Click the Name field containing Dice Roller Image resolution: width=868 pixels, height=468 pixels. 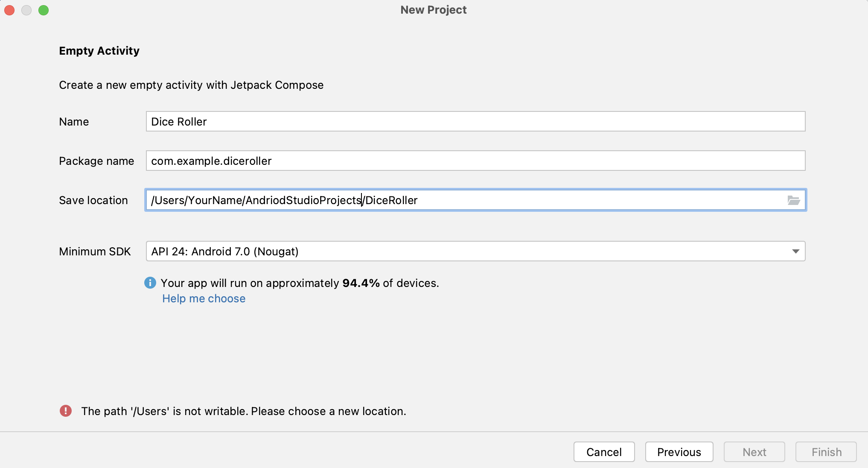475,122
